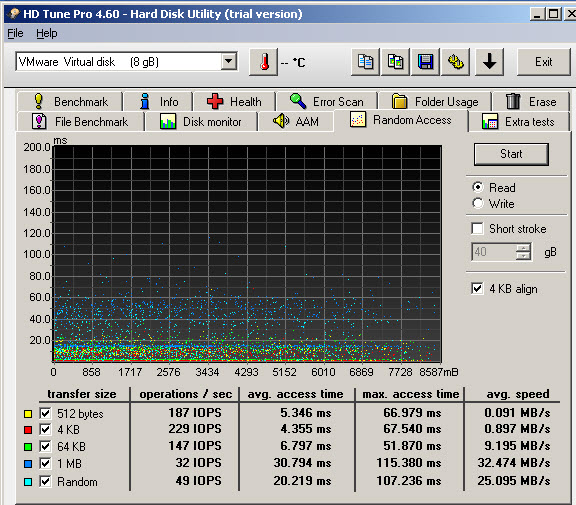Click the copy text to clipboard icon
Image resolution: width=576 pixels, height=505 pixels.
click(x=365, y=62)
